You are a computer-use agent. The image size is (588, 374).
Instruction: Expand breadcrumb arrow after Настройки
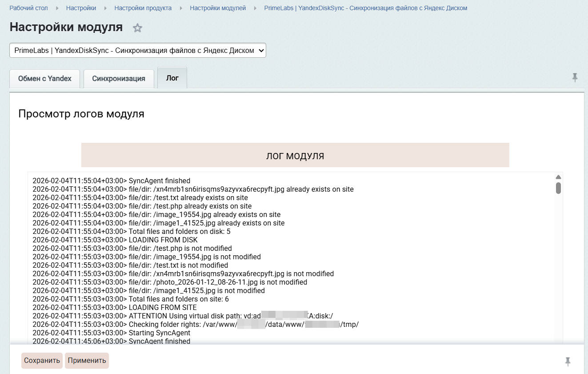[105, 8]
